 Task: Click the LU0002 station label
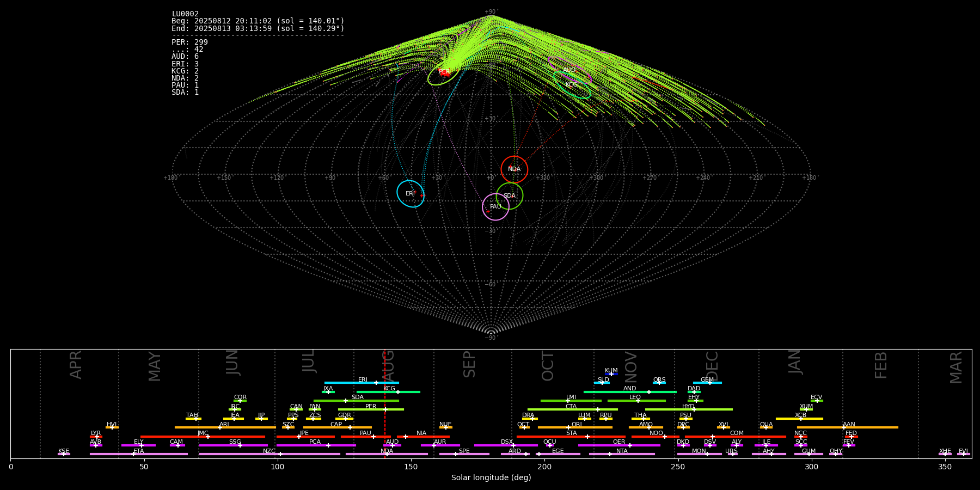pos(185,14)
